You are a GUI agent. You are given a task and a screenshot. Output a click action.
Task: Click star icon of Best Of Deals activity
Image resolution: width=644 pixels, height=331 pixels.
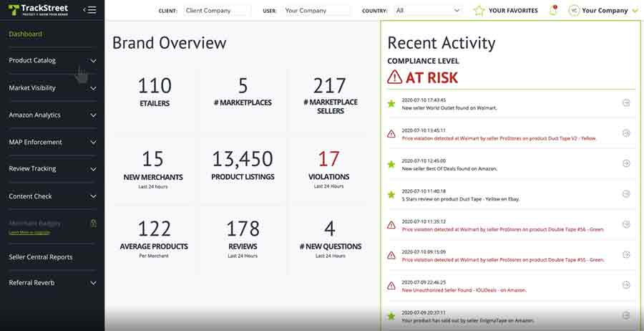click(391, 165)
